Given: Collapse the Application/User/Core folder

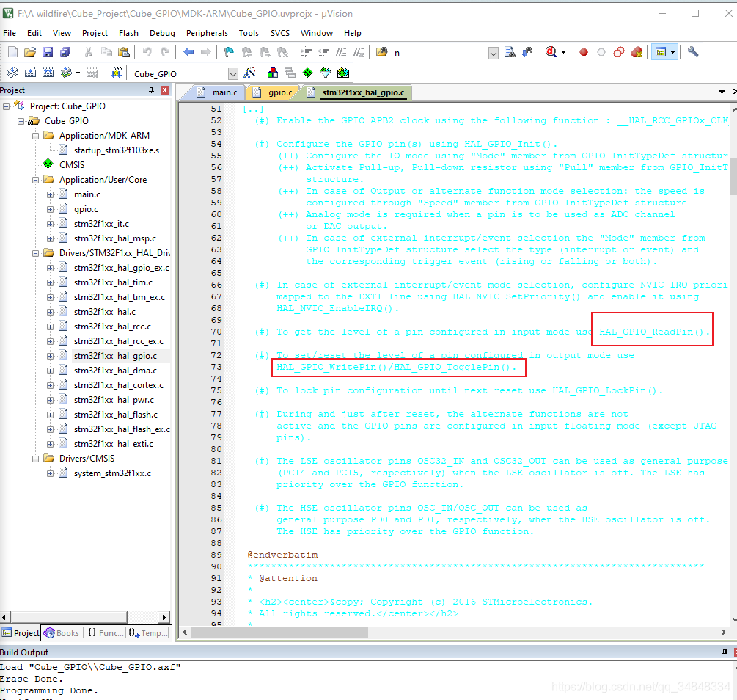Looking at the screenshot, I should (x=35, y=180).
